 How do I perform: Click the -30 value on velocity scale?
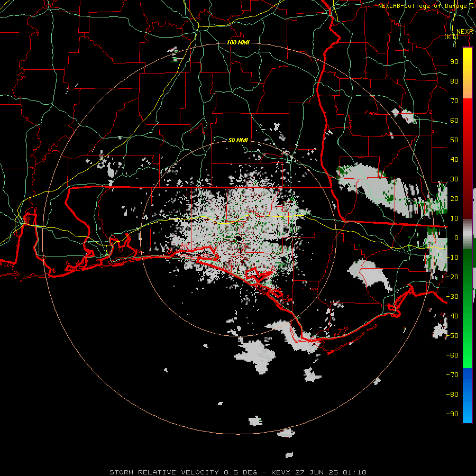pos(452,297)
